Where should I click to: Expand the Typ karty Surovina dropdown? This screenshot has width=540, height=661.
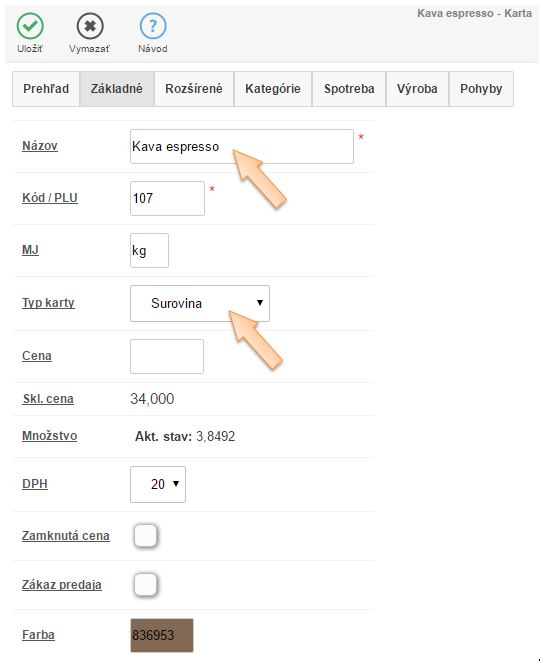point(200,303)
